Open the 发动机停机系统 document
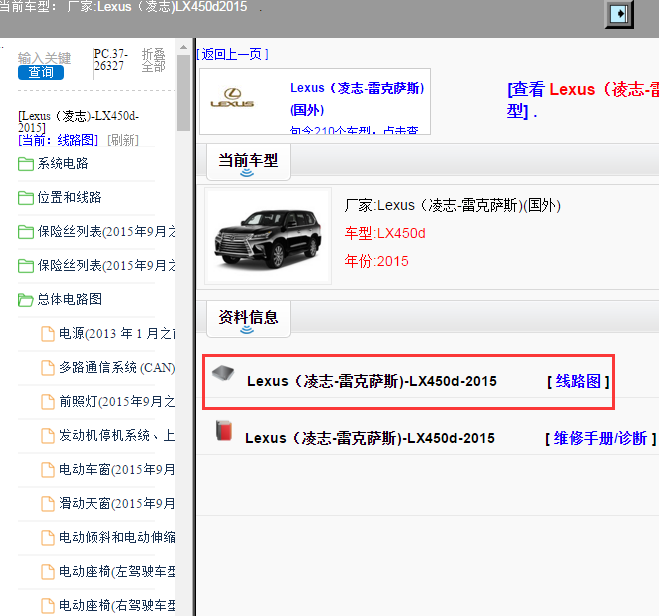The width and height of the screenshot is (659, 616). (x=117, y=435)
